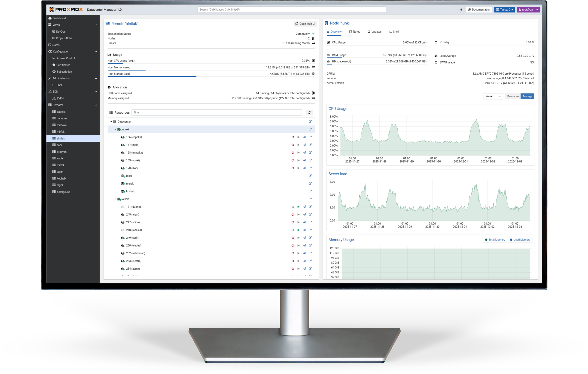Viewport: 588px width, 374px height.
Task: Open nunki in new window via external link icon
Action: [x=310, y=129]
